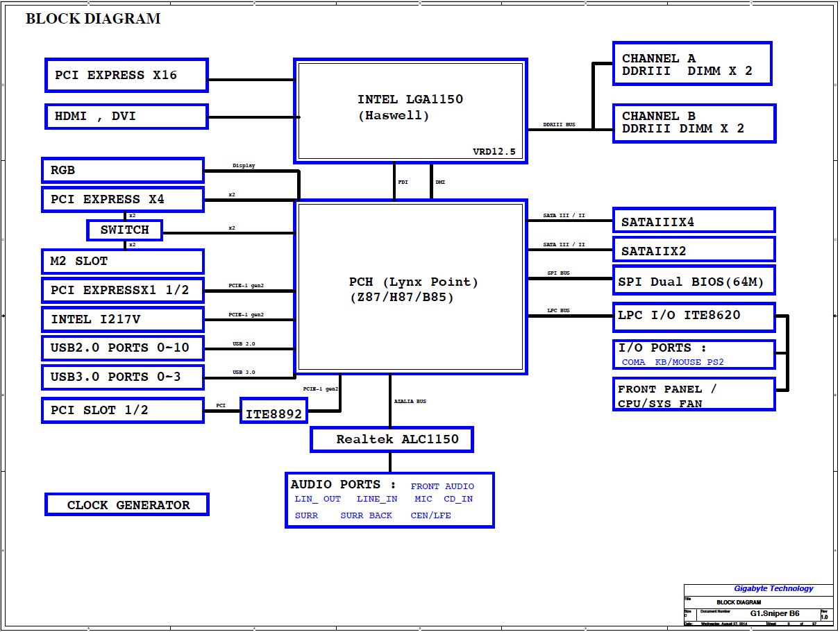Click the SWITCH block
This screenshot has width=840, height=632.
125,230
